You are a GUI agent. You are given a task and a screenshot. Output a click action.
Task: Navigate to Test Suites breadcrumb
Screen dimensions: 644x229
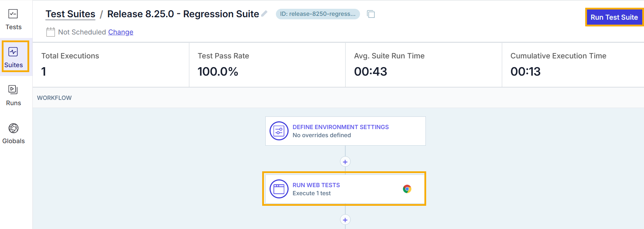[70, 14]
